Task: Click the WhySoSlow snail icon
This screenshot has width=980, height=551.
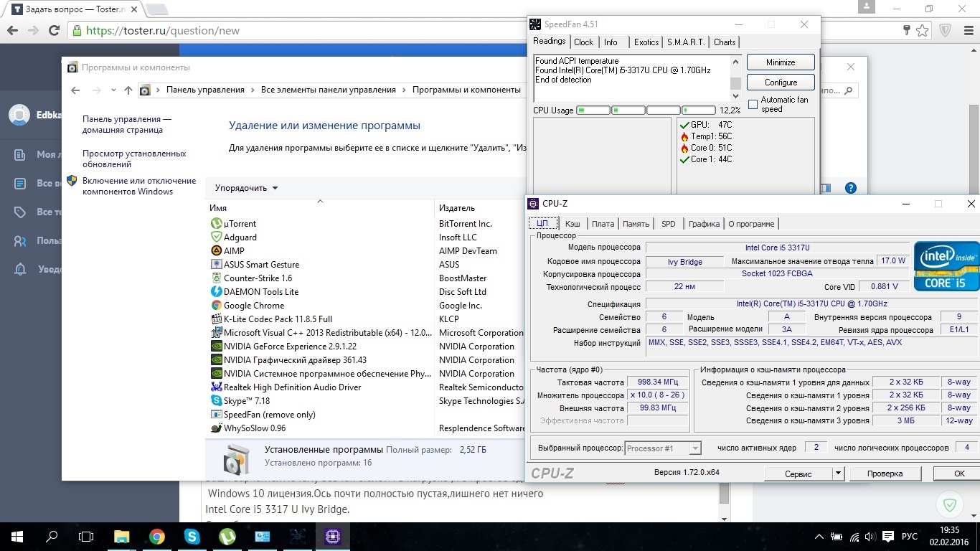Action: 217,428
